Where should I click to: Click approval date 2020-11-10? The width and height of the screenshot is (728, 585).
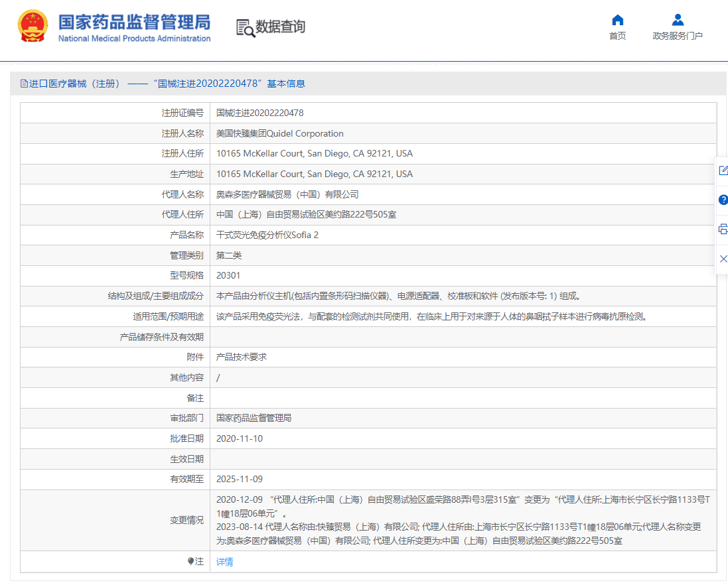pyautogui.click(x=240, y=438)
